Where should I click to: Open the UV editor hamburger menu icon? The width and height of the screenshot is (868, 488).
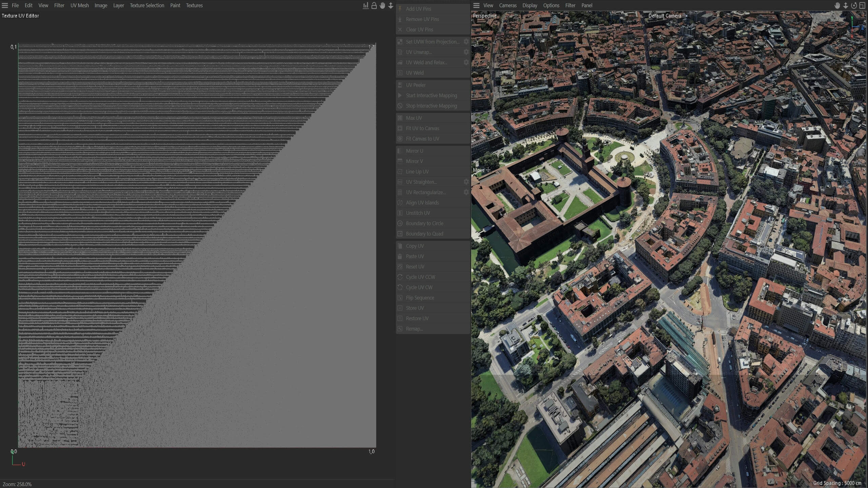[5, 5]
